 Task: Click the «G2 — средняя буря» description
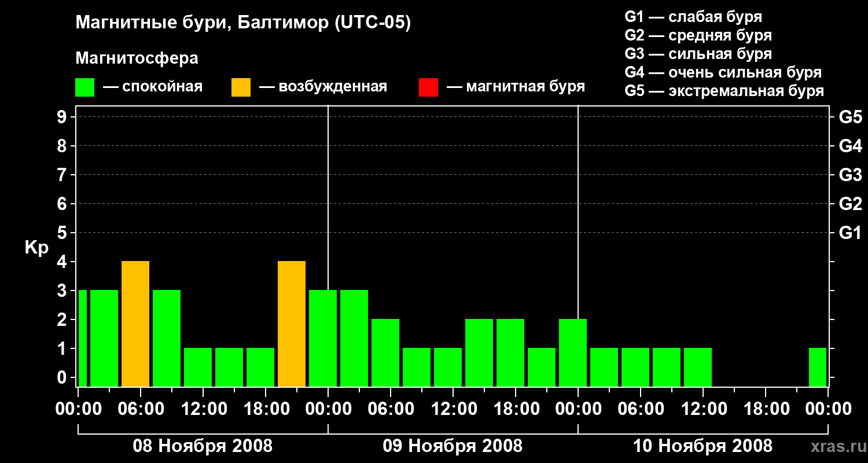coord(698,35)
